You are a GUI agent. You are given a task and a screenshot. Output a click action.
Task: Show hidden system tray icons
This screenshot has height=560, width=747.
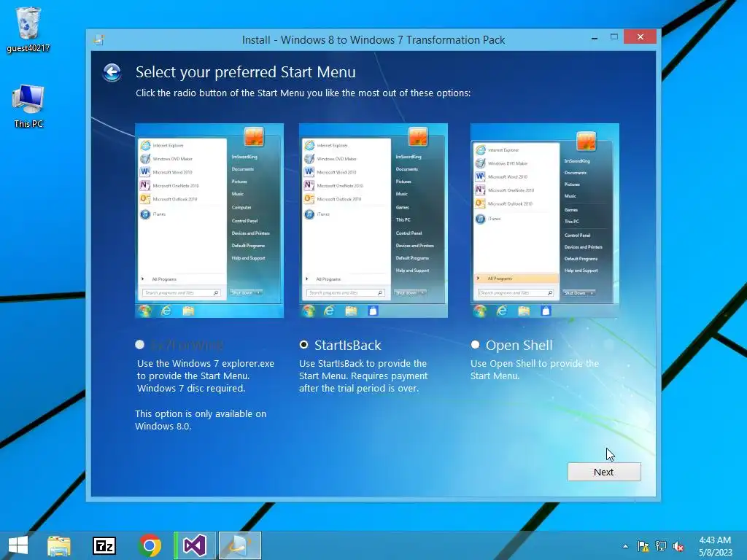point(625,546)
